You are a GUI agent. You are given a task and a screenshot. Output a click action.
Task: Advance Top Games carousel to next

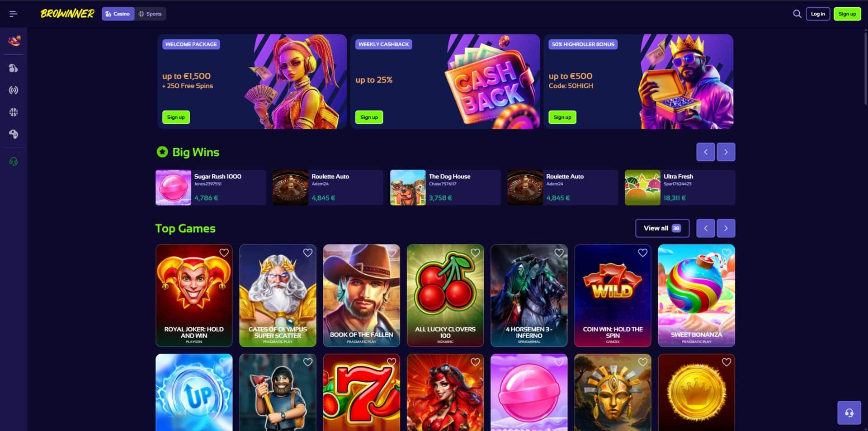[726, 228]
